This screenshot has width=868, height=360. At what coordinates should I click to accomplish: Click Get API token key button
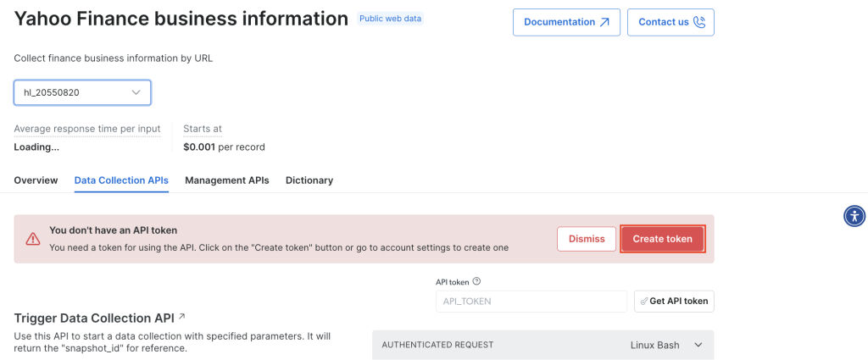[673, 302]
